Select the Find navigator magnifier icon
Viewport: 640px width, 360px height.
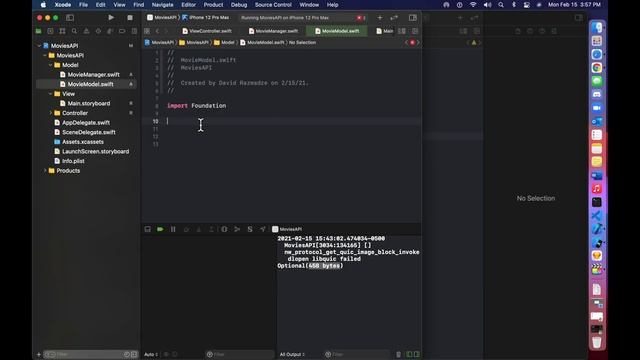pyautogui.click(x=74, y=31)
